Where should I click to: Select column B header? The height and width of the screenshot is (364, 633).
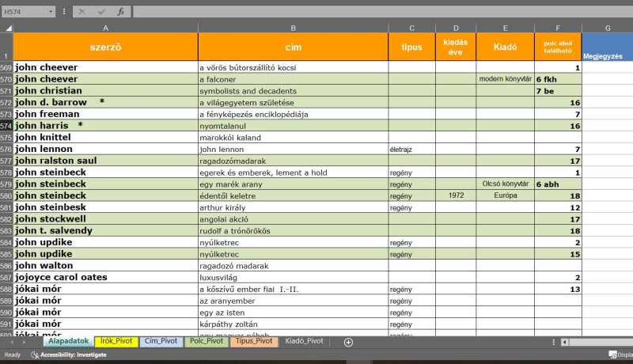tap(293, 28)
